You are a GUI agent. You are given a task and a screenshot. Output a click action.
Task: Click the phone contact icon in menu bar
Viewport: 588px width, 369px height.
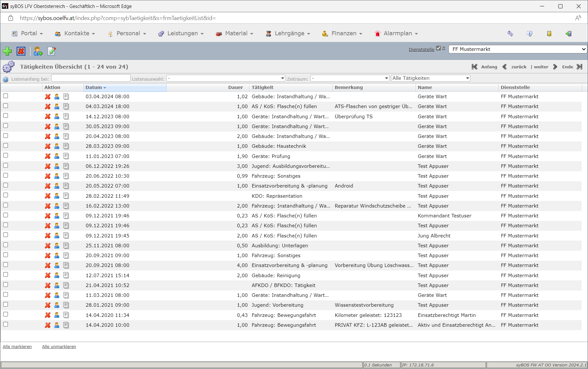pyautogui.click(x=510, y=33)
